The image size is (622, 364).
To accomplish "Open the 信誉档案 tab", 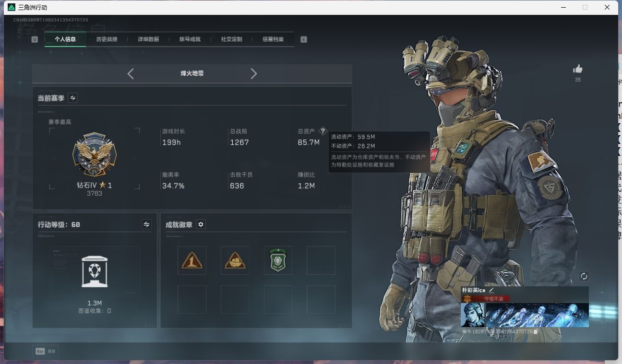I will pyautogui.click(x=273, y=39).
